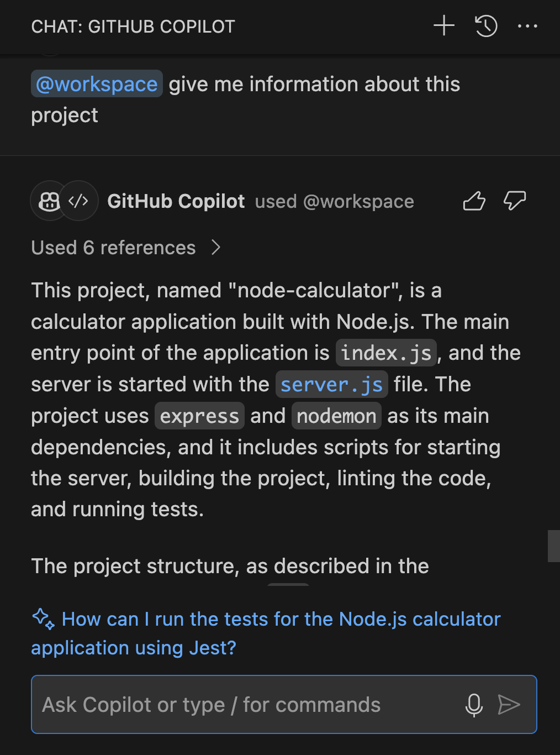
Task: Mark the response unhelpful with thumbs down
Action: click(x=514, y=201)
